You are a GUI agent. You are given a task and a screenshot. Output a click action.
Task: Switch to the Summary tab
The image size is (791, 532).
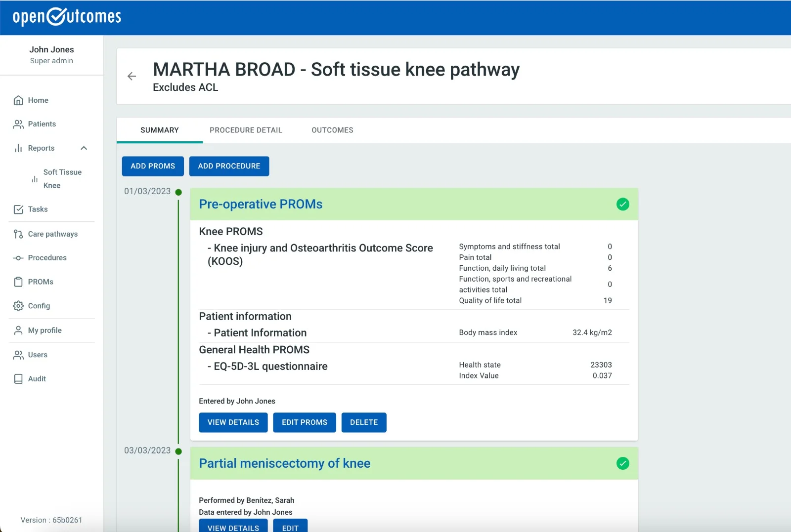[160, 130]
